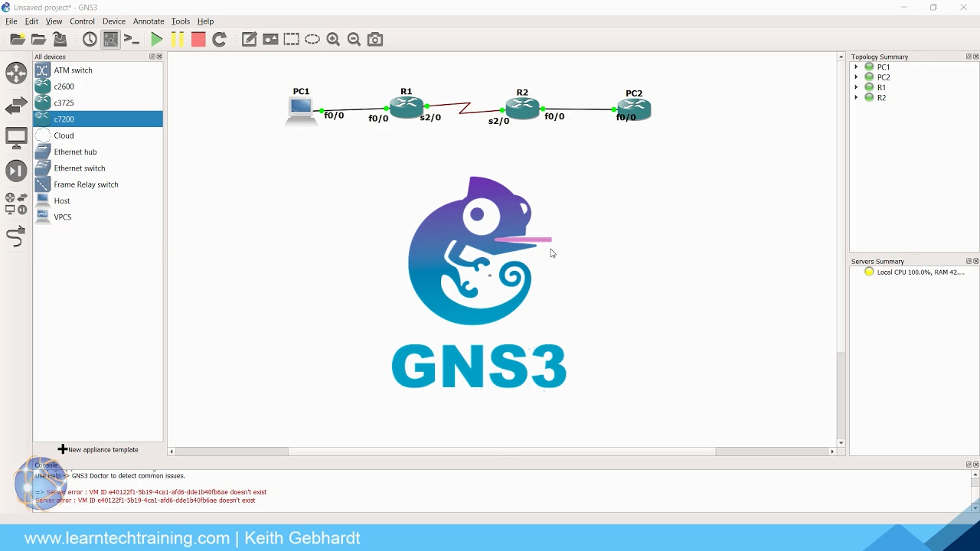Browse Security devices in the dock
The width and height of the screenshot is (980, 551).
click(16, 171)
